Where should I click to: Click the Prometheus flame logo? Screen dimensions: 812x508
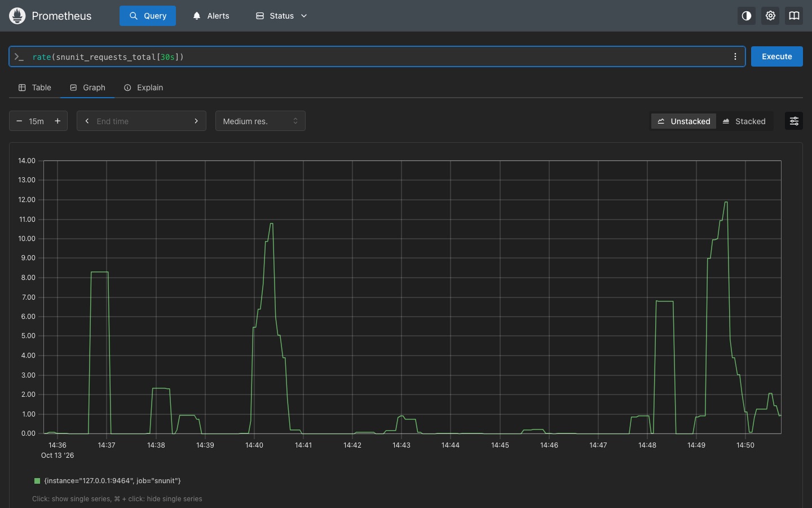click(17, 16)
